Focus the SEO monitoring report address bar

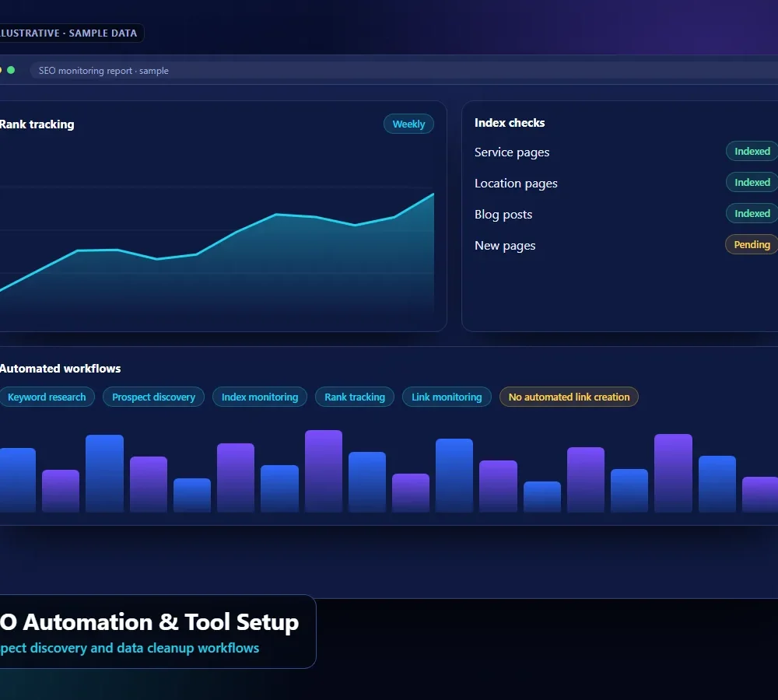(404, 71)
